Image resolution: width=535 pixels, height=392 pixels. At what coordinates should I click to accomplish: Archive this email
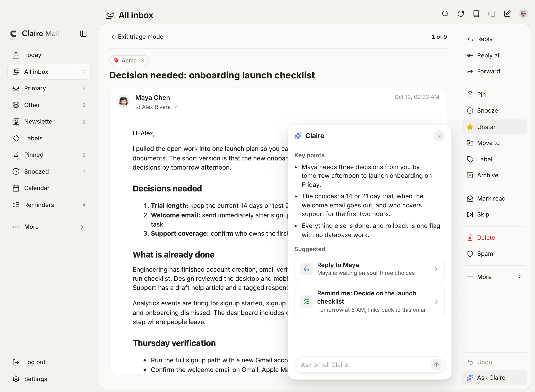tap(494, 175)
